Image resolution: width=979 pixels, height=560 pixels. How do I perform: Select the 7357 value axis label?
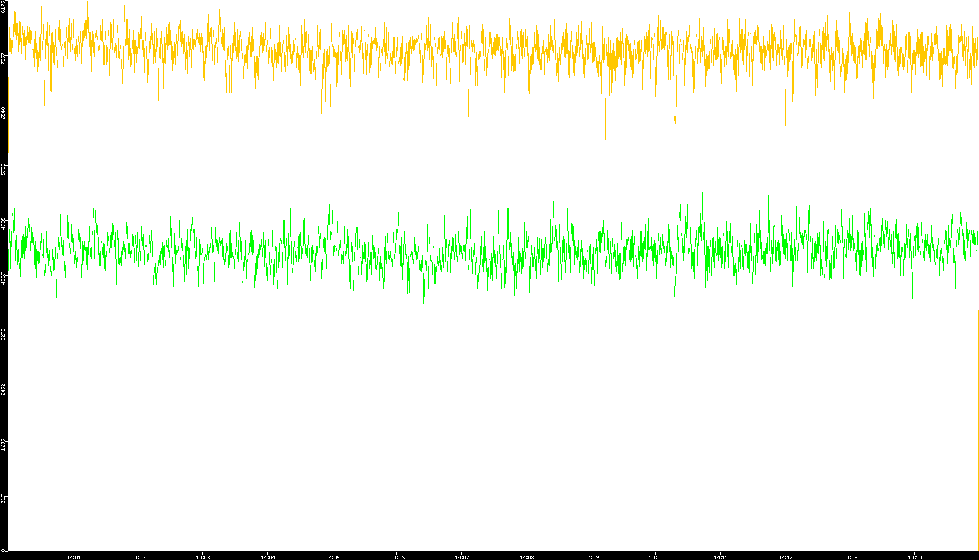pyautogui.click(x=3, y=58)
